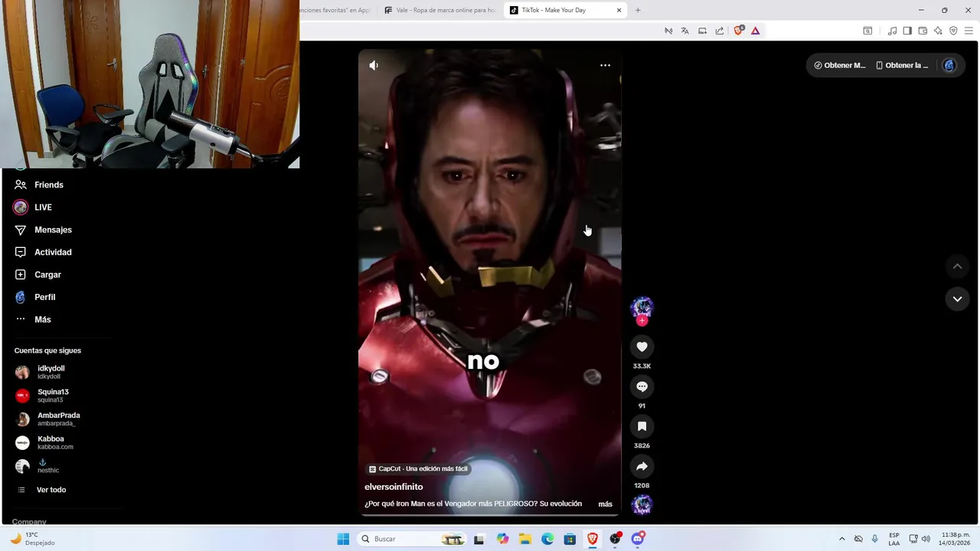Viewport: 980px width, 551px height.
Task: Open Microsoft Store from the taskbar
Action: [570, 539]
